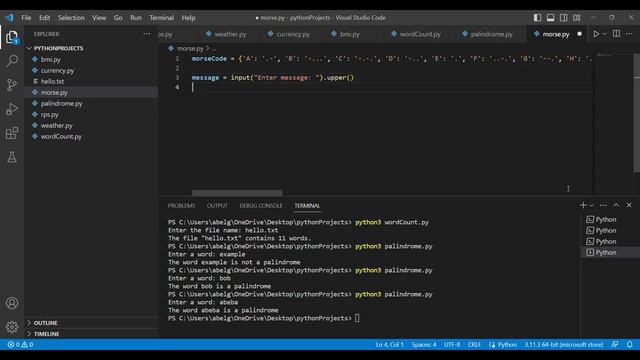Open the Go menu
Viewport: 640px width, 360px height.
118,18
